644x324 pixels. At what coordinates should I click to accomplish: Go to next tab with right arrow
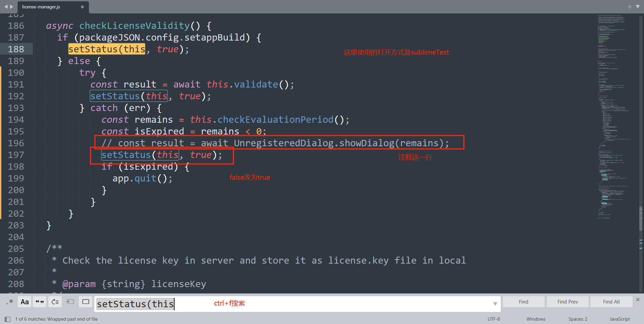[12, 7]
